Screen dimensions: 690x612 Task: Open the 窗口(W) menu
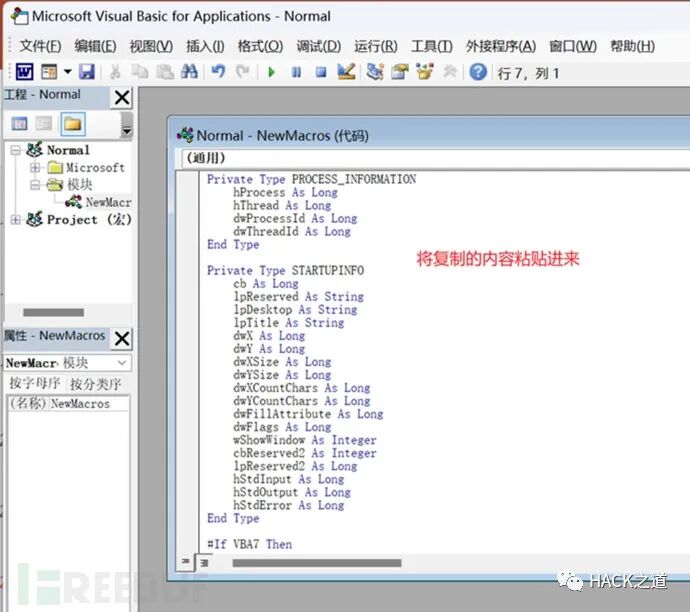573,46
